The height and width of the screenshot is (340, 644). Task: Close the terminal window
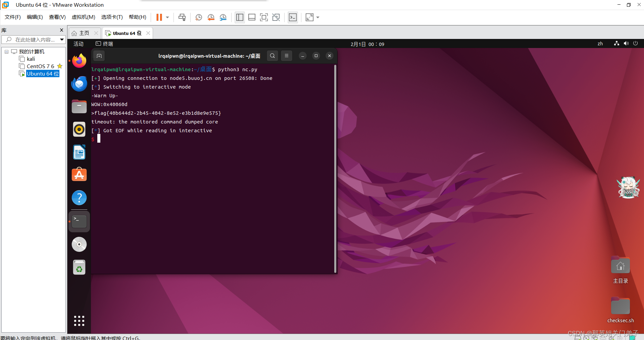pos(330,56)
